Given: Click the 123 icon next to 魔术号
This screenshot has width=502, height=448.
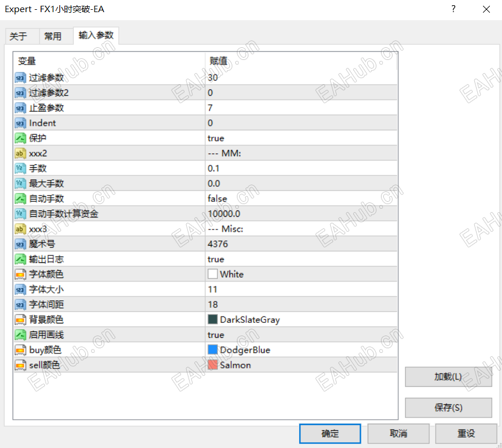Looking at the screenshot, I should [19, 244].
